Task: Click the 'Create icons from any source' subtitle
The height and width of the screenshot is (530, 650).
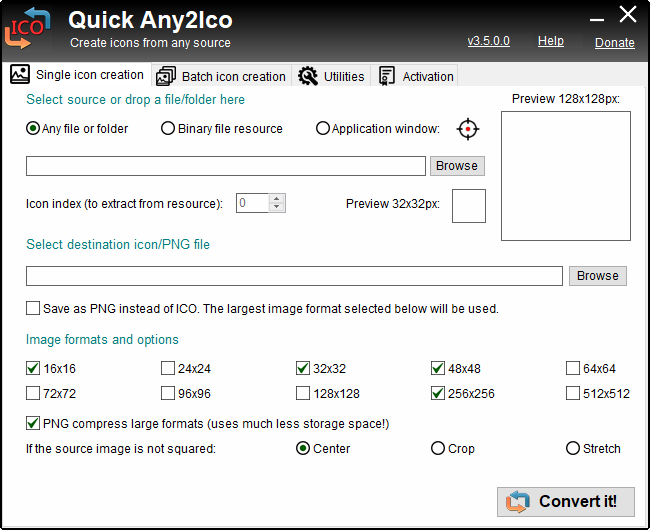Action: point(150,43)
